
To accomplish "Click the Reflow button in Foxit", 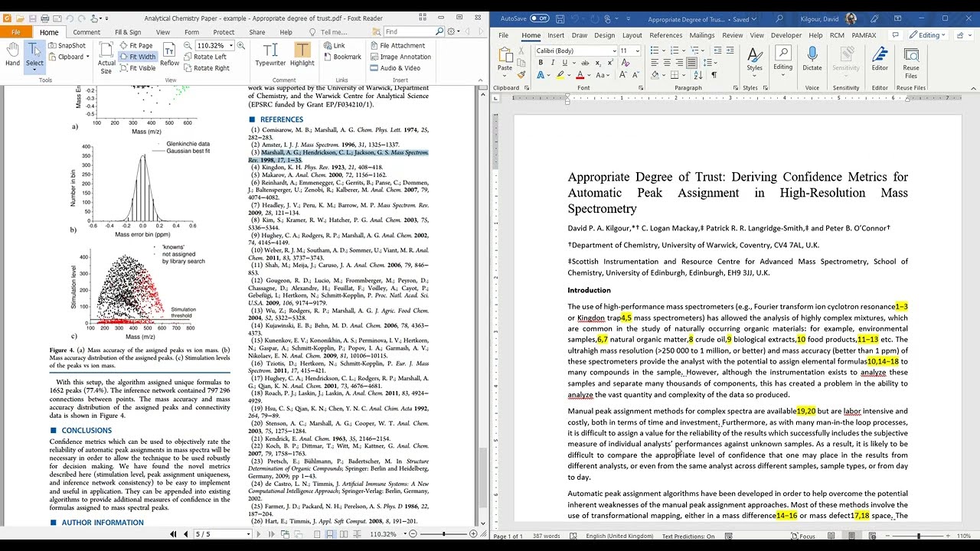I will [x=169, y=55].
